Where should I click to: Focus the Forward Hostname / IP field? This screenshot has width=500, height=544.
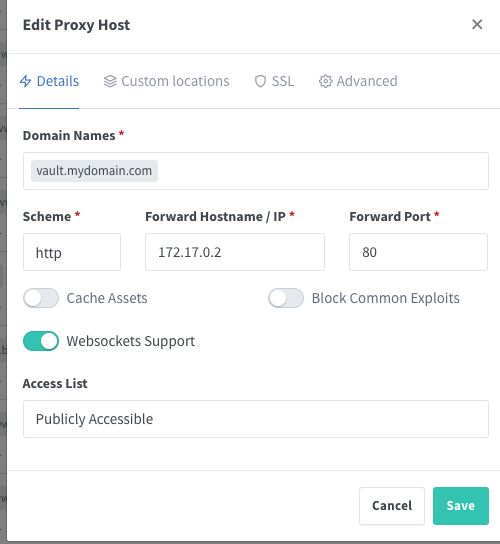click(235, 252)
